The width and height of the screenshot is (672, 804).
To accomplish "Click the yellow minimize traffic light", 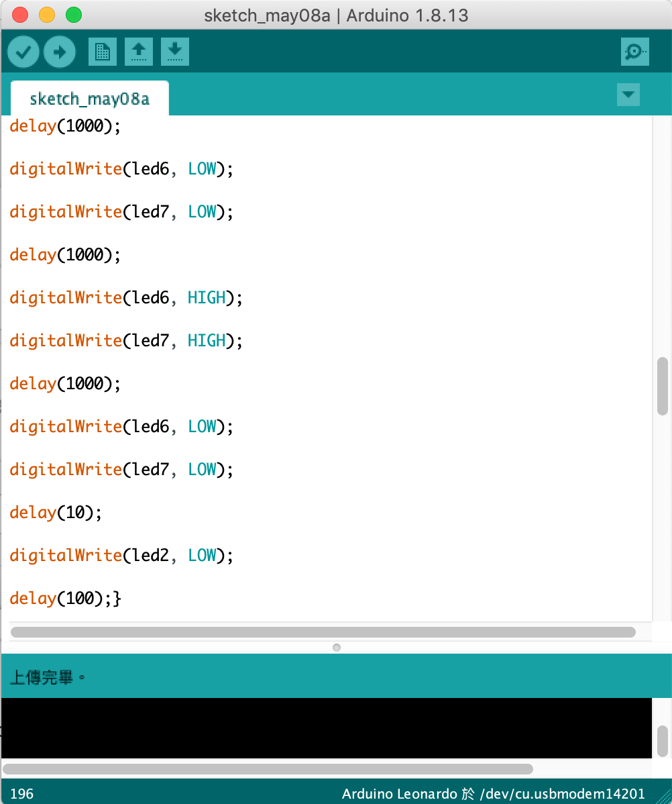I will (47, 15).
